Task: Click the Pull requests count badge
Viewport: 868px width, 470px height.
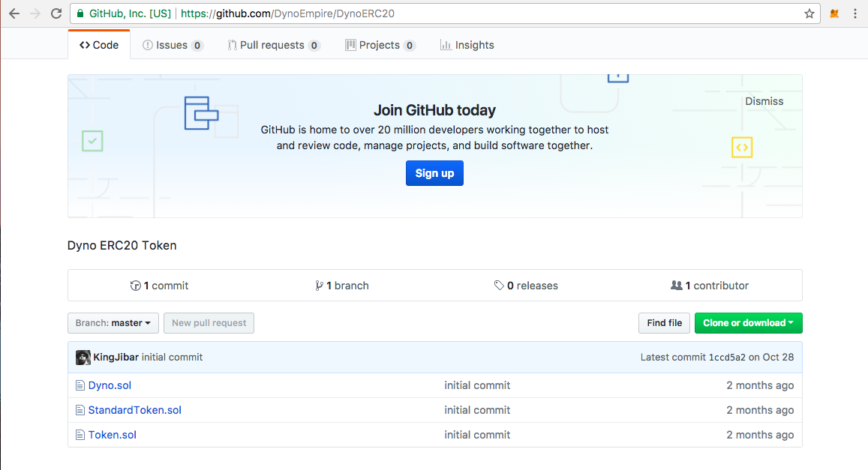Action: pos(314,45)
